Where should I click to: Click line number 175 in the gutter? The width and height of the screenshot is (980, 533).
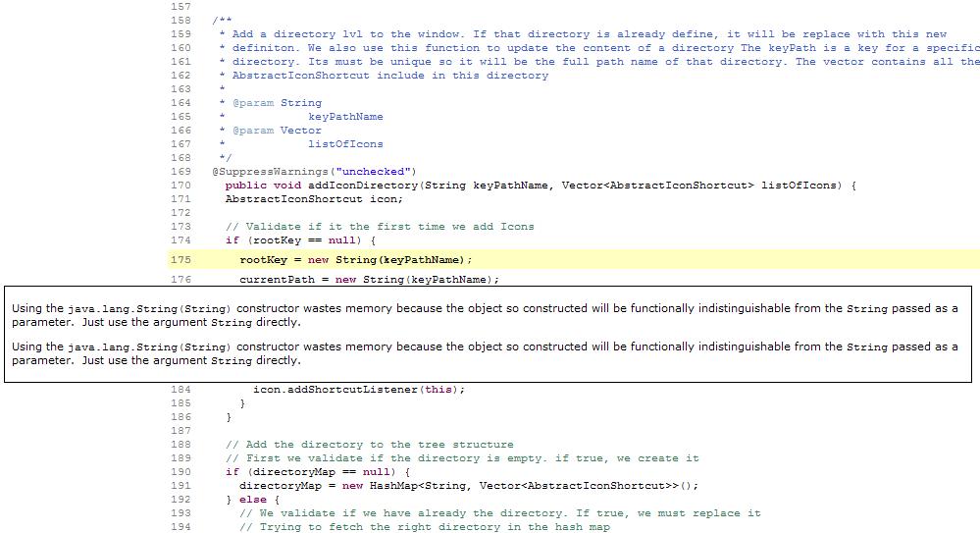coord(181,260)
